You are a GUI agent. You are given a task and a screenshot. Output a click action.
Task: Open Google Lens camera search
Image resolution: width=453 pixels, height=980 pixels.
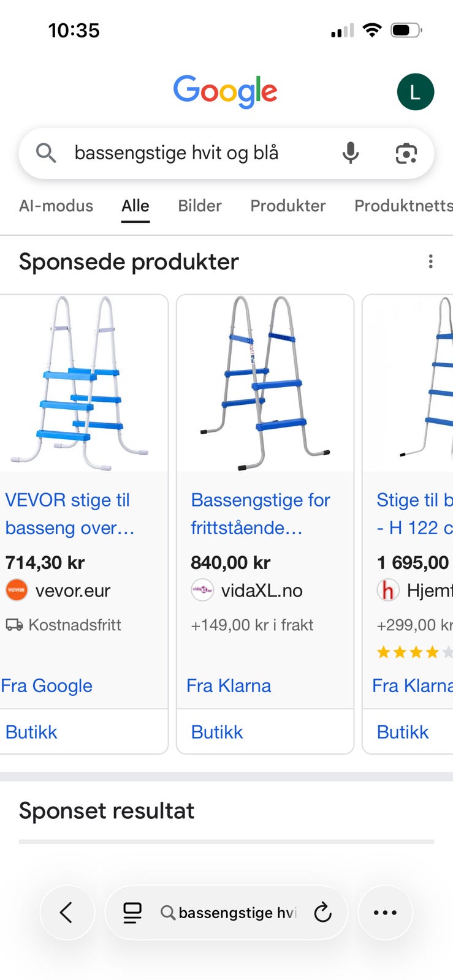[406, 153]
